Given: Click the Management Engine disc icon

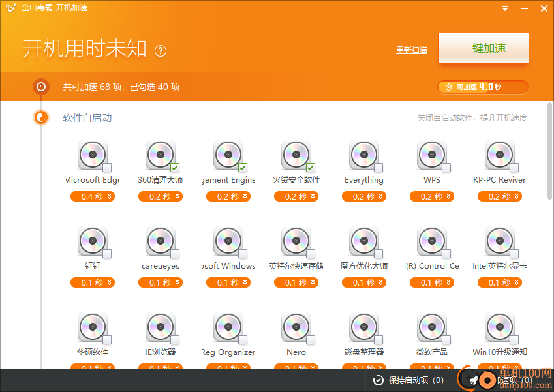Looking at the screenshot, I should point(228,155).
